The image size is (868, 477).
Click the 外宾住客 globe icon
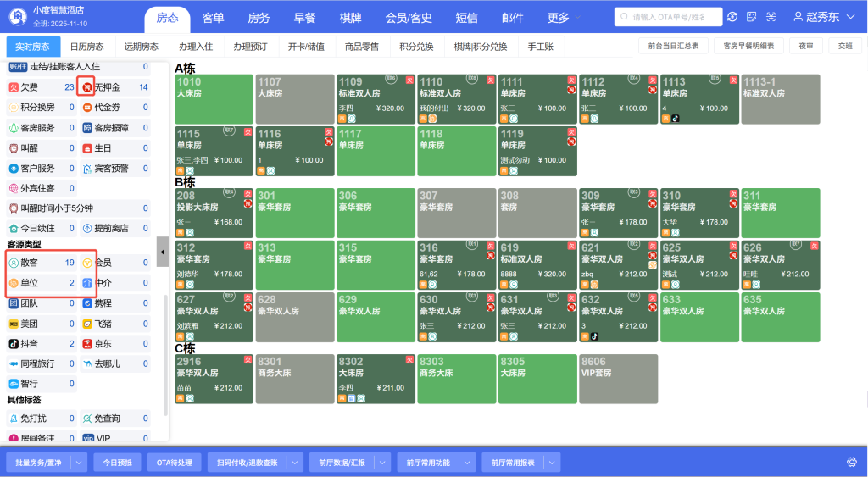click(14, 188)
